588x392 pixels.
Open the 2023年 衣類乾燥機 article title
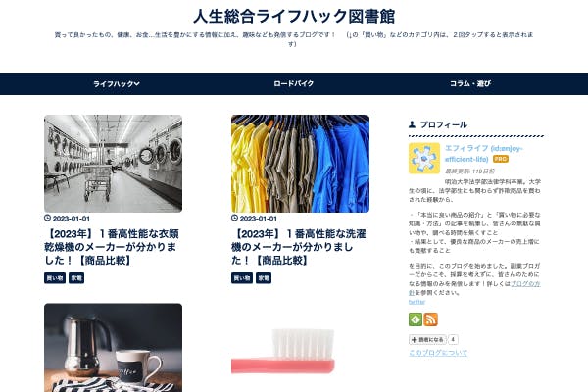(x=112, y=247)
